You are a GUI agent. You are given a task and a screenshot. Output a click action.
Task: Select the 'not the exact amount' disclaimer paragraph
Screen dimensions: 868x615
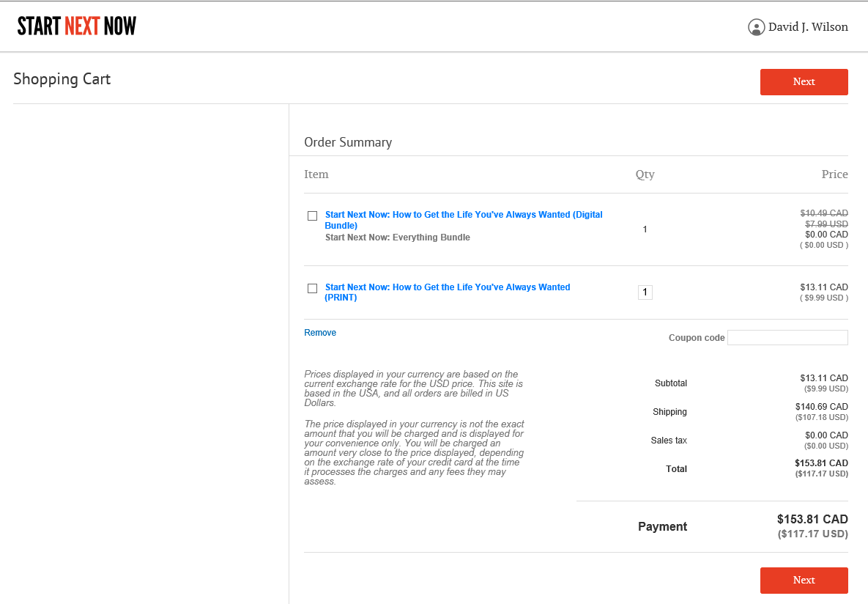tap(414, 453)
